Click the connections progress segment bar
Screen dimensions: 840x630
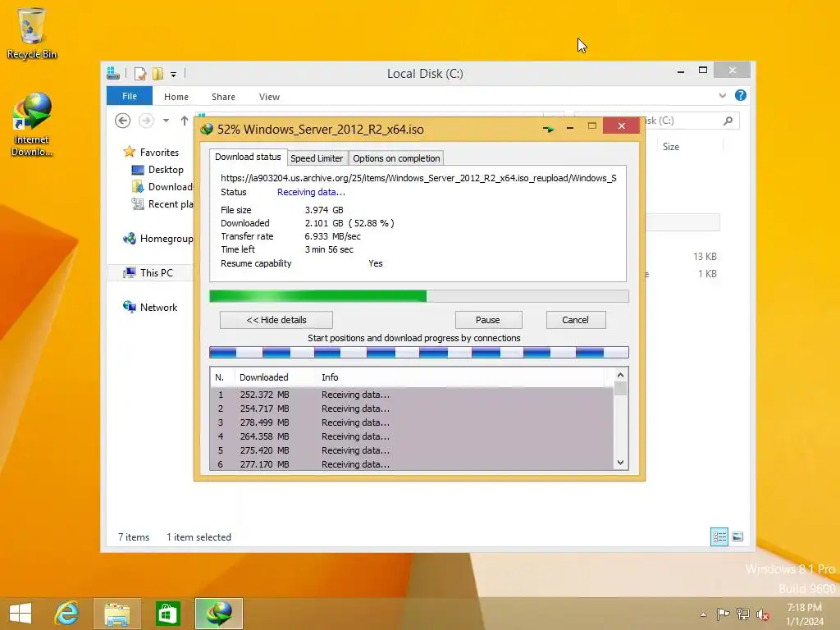419,353
